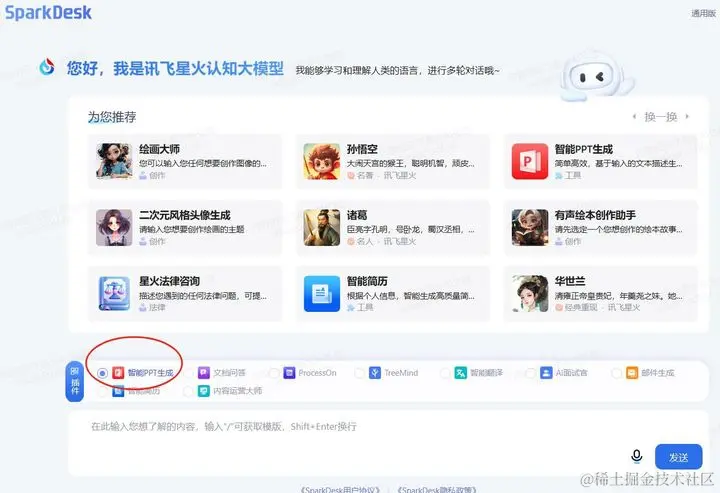The height and width of the screenshot is (493, 720).
Task: Select the 智能翻译 plugin radio button
Action: point(445,373)
